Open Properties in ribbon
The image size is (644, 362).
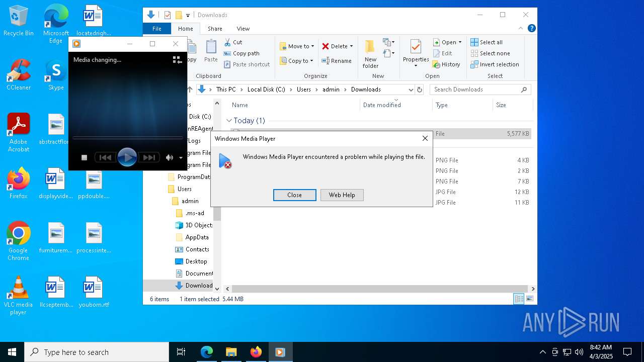point(416,53)
